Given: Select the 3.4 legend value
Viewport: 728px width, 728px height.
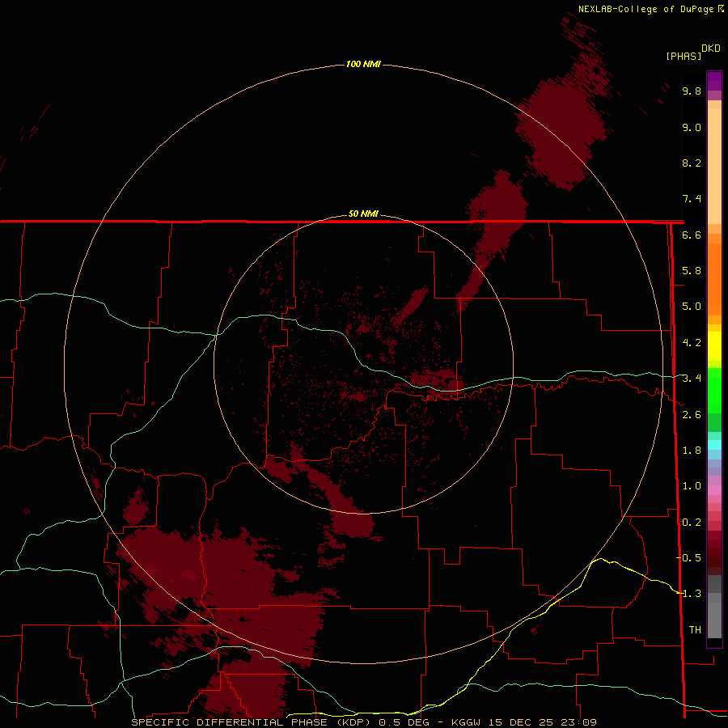Looking at the screenshot, I should 692,379.
